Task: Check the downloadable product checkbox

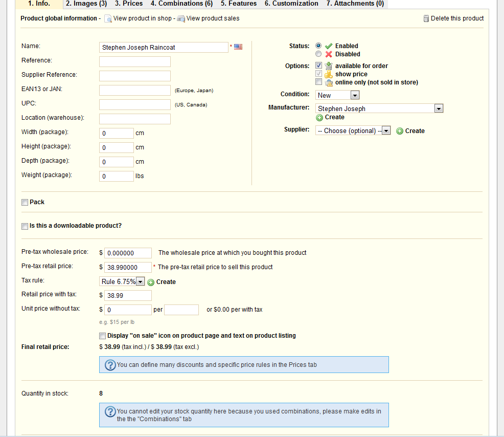Action: (x=25, y=226)
